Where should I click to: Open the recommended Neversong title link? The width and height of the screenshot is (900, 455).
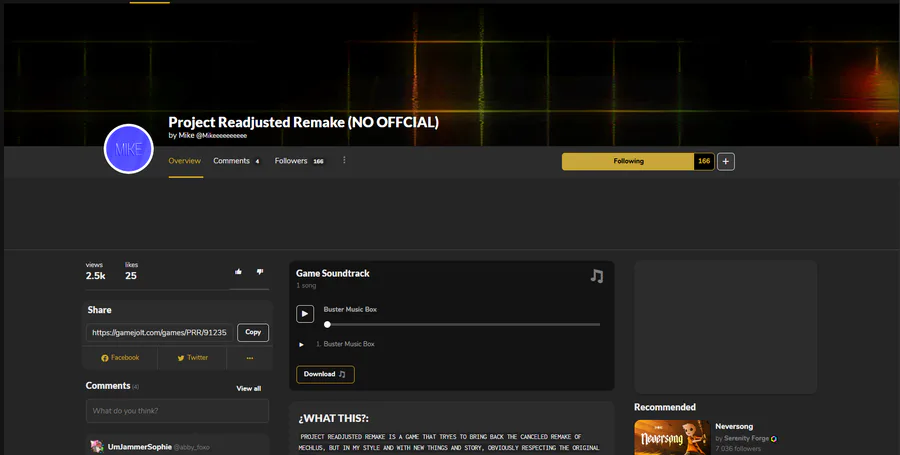point(734,426)
